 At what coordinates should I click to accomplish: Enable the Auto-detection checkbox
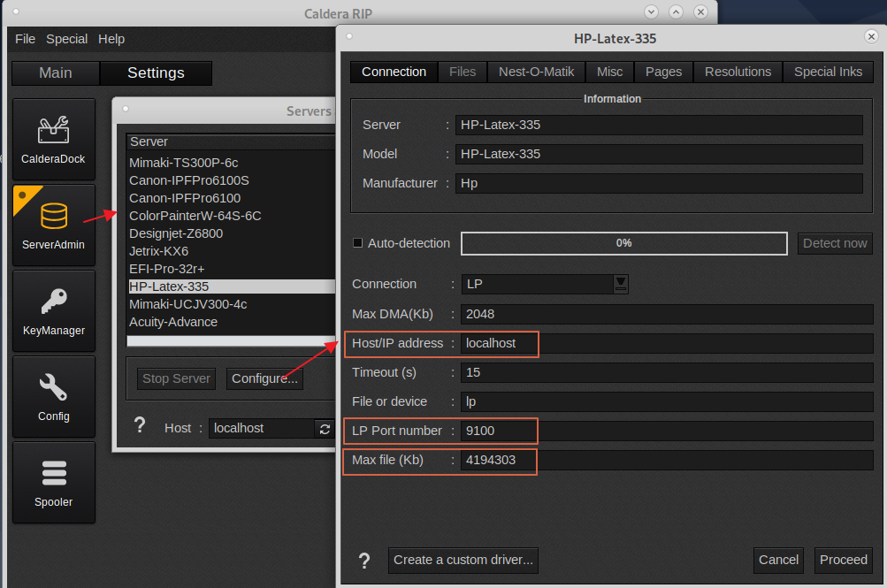358,243
